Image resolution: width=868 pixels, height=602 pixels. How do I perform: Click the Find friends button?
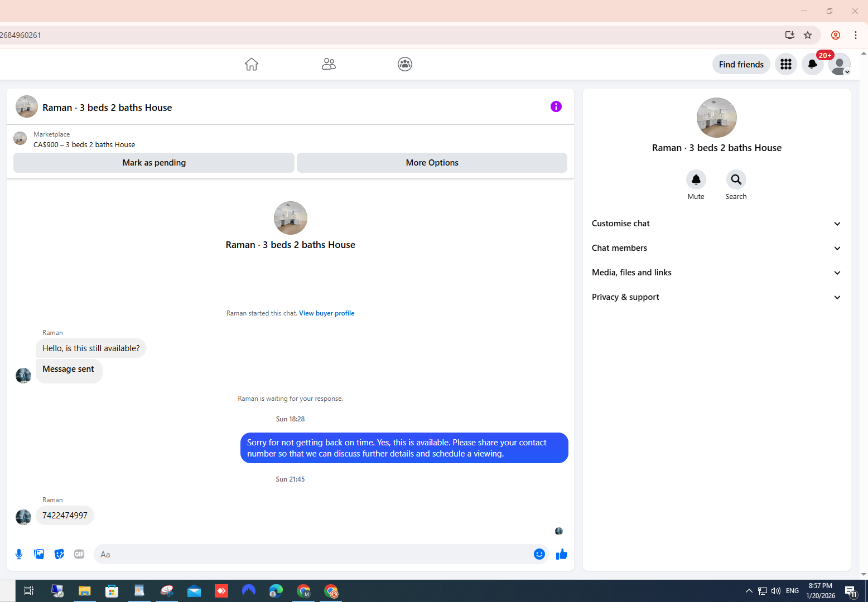[x=741, y=64]
